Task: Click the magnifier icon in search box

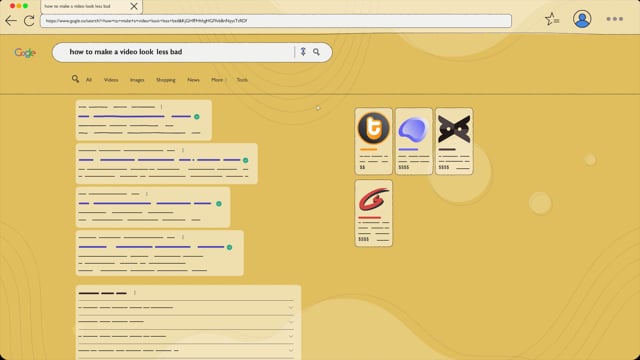Action: pyautogui.click(x=316, y=52)
